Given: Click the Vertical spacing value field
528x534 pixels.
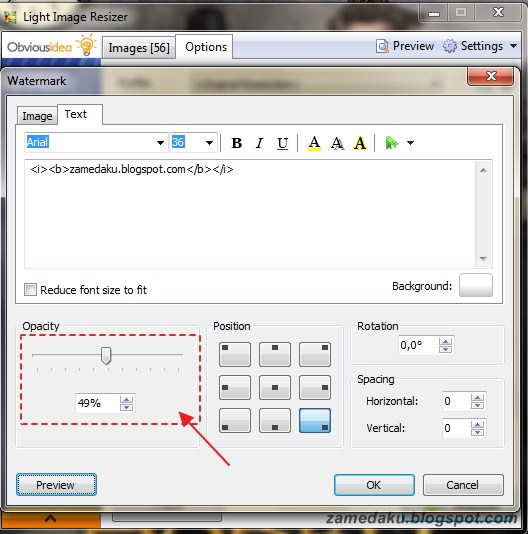Looking at the screenshot, I should click(x=456, y=428).
